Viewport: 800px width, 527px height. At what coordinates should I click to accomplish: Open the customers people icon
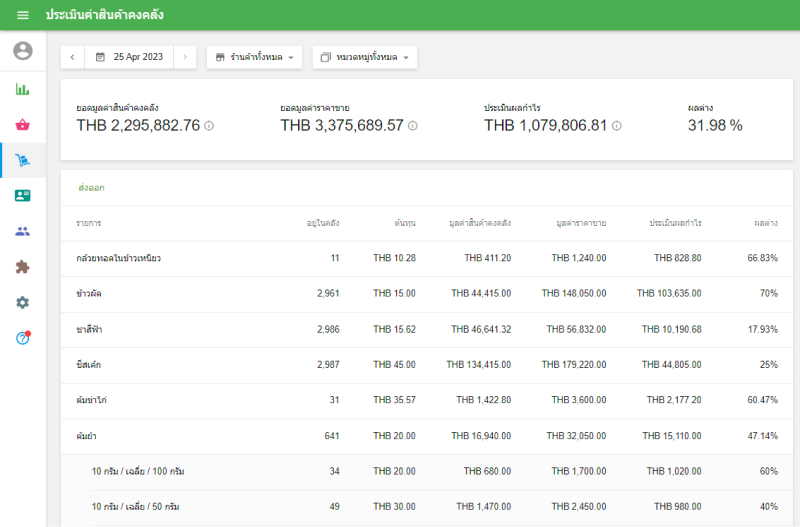point(23,231)
